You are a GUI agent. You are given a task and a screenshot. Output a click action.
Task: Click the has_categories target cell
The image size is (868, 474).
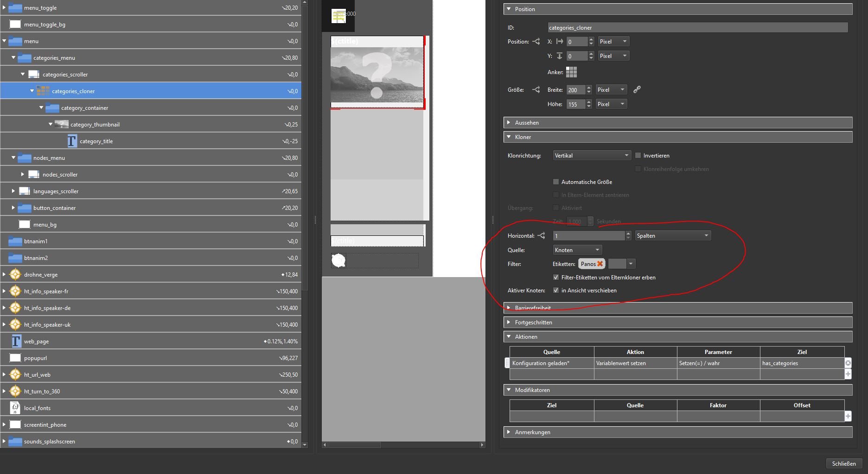point(802,363)
